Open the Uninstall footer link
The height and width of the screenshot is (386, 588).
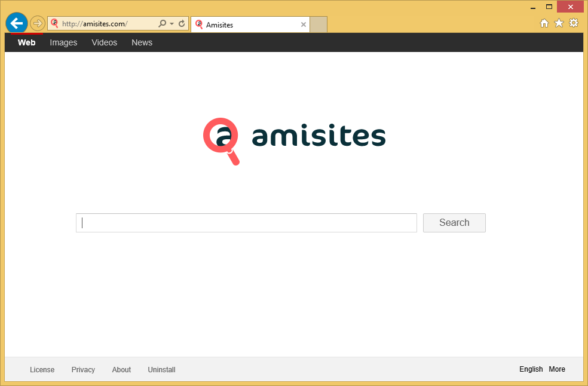point(161,370)
